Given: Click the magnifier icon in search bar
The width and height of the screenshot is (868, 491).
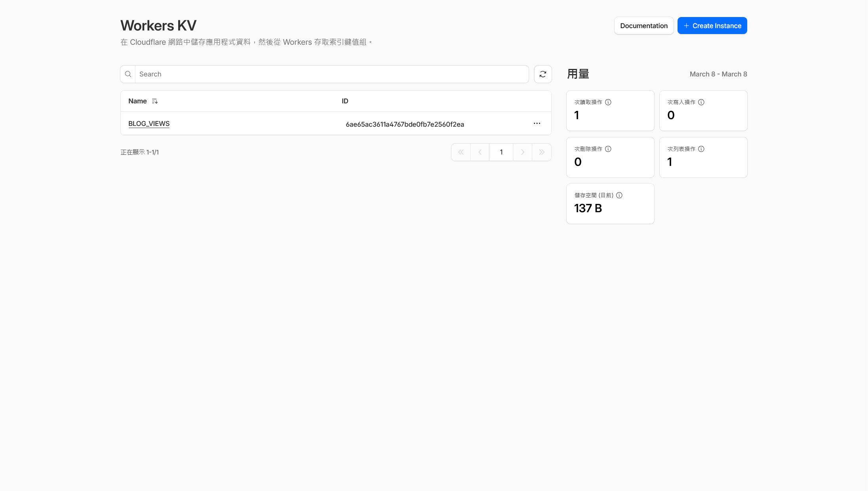Looking at the screenshot, I should click(x=128, y=74).
